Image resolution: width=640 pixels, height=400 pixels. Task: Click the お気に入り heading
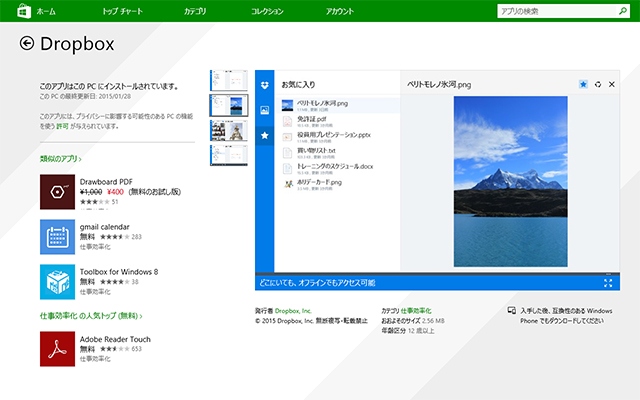click(298, 84)
